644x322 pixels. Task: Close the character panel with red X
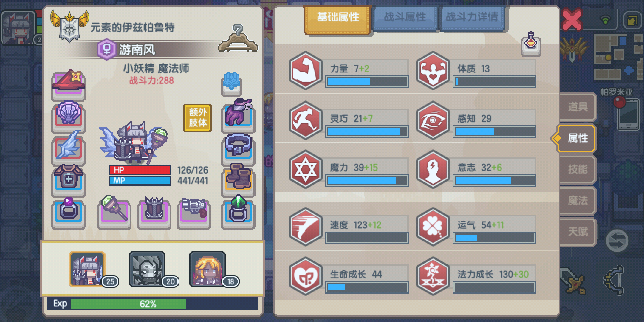point(572,20)
